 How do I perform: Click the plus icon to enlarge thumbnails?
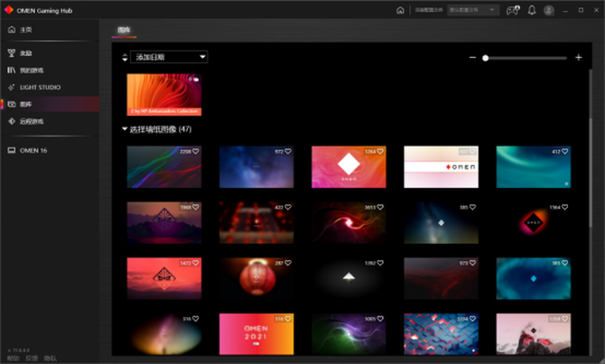click(x=579, y=58)
